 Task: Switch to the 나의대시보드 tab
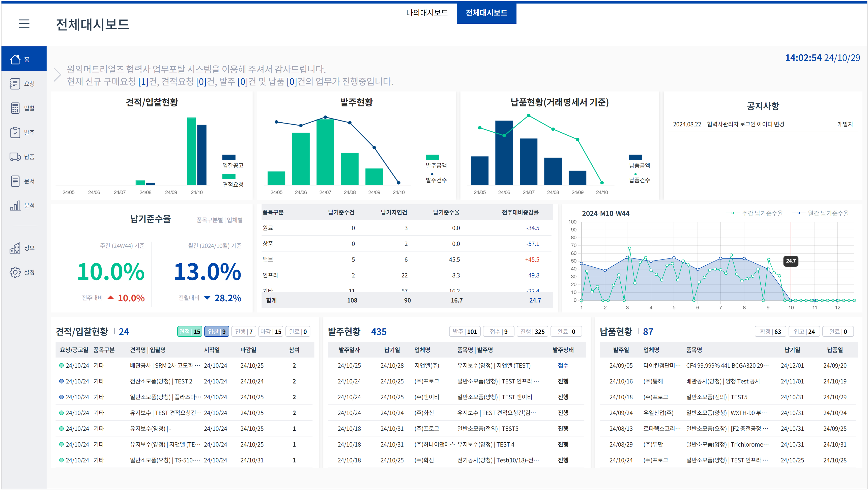[x=427, y=13]
